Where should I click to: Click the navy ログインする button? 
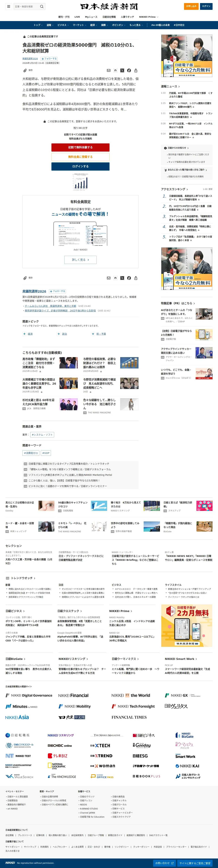click(x=80, y=167)
